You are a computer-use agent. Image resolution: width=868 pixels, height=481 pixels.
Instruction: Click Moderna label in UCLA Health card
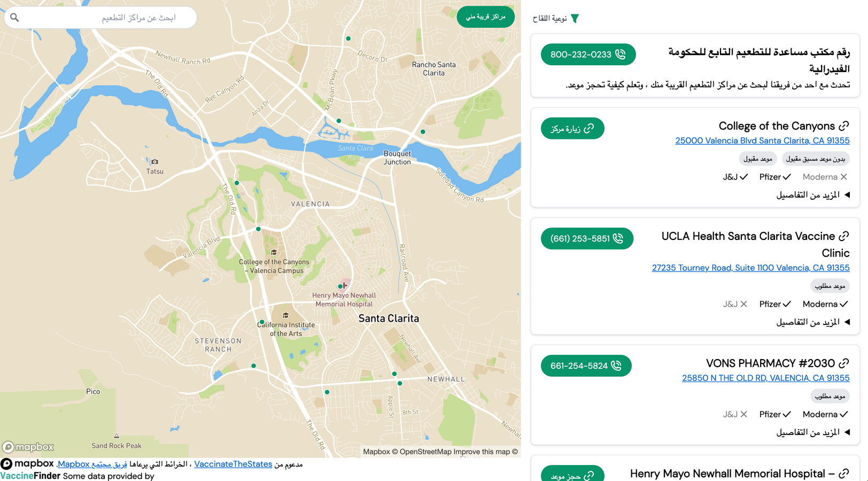tap(820, 304)
